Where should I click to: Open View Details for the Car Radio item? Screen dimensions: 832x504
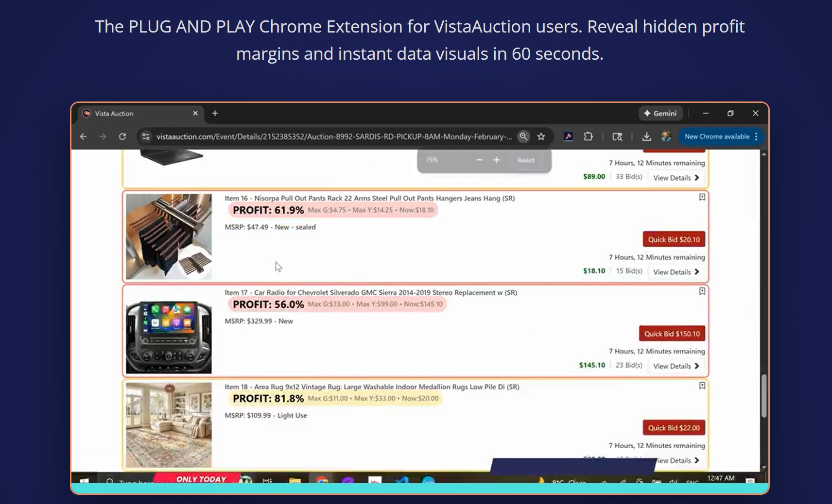(x=676, y=366)
